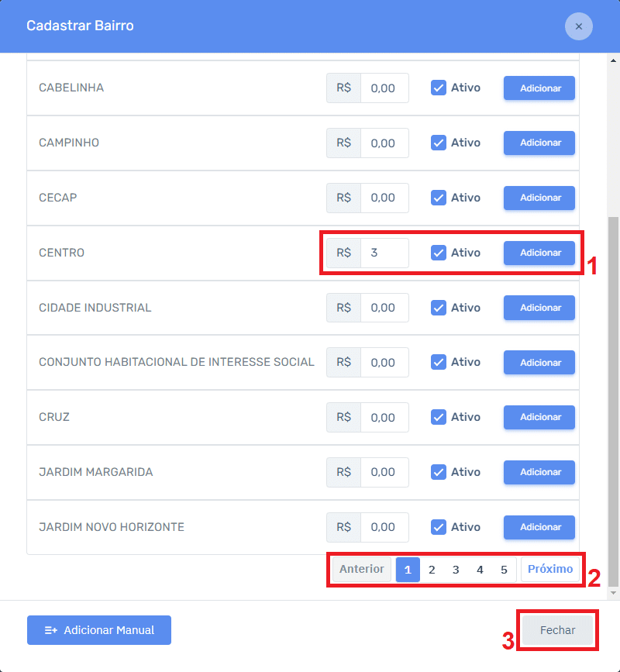Open page 5 in pagination

(x=504, y=570)
